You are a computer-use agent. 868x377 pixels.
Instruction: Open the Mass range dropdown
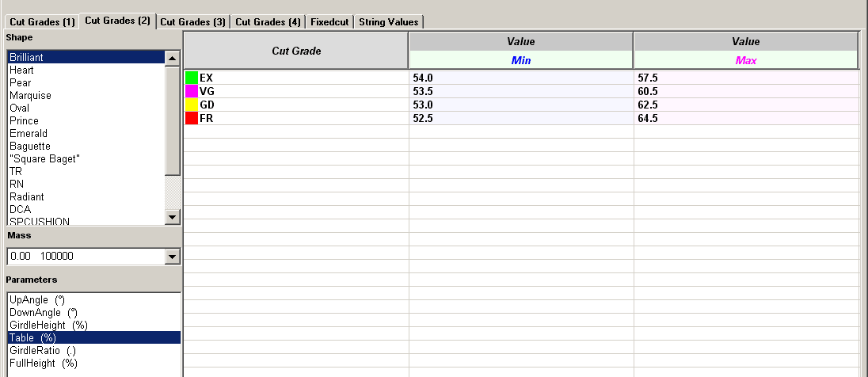click(x=173, y=257)
